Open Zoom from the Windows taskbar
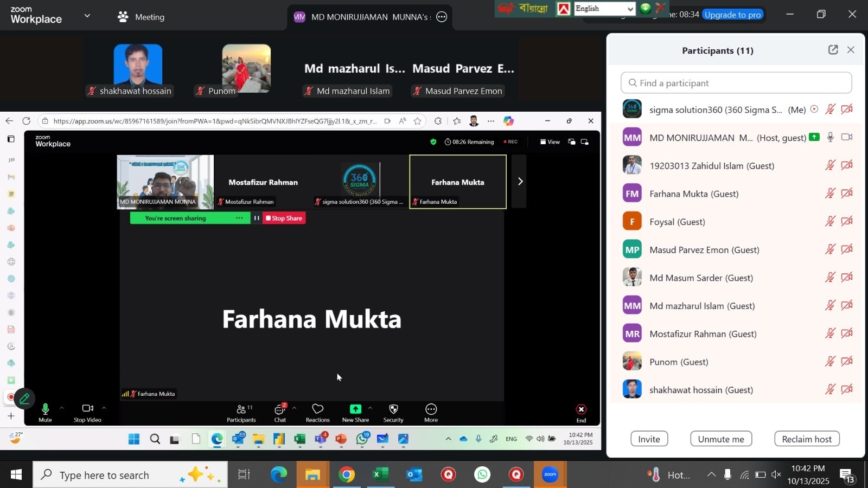The image size is (868, 488). (x=550, y=475)
